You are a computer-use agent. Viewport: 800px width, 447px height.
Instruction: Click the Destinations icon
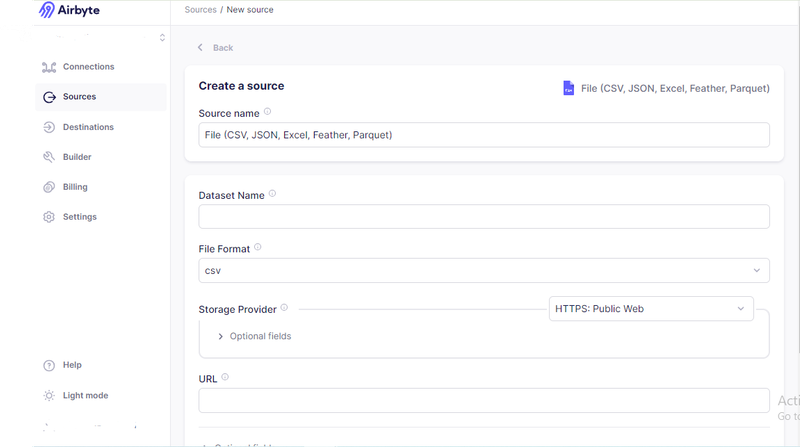click(49, 127)
